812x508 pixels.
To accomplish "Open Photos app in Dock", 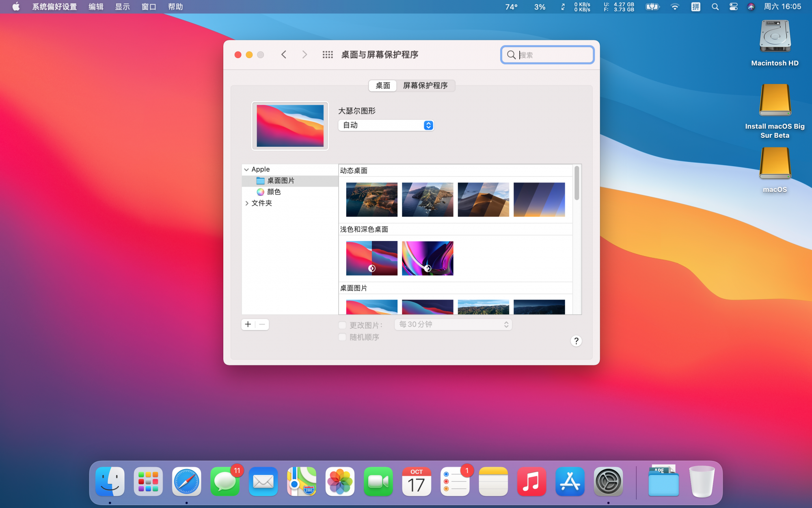I will 340,482.
